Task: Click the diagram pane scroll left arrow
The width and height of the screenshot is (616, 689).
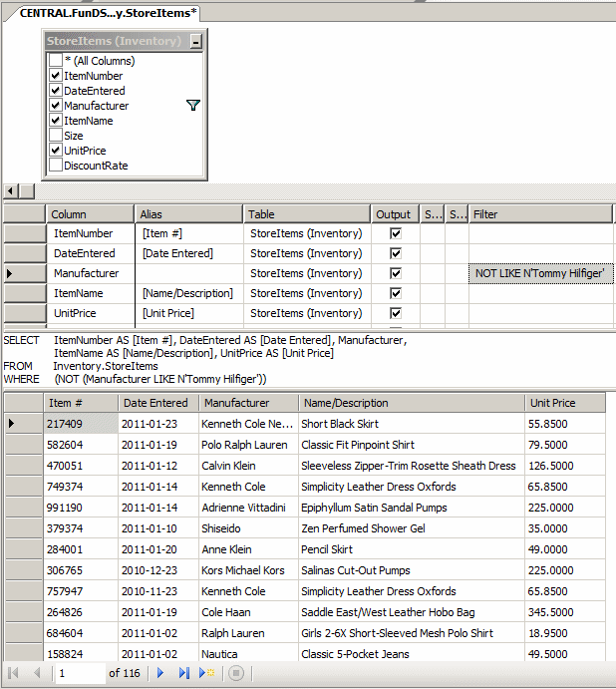Action: (11, 191)
